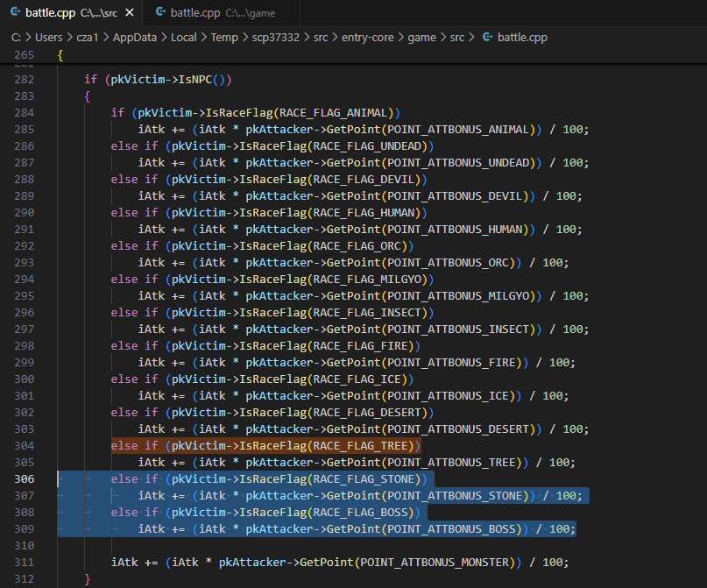
Task: Open the C: drive breadcrumb
Action: click(17, 37)
